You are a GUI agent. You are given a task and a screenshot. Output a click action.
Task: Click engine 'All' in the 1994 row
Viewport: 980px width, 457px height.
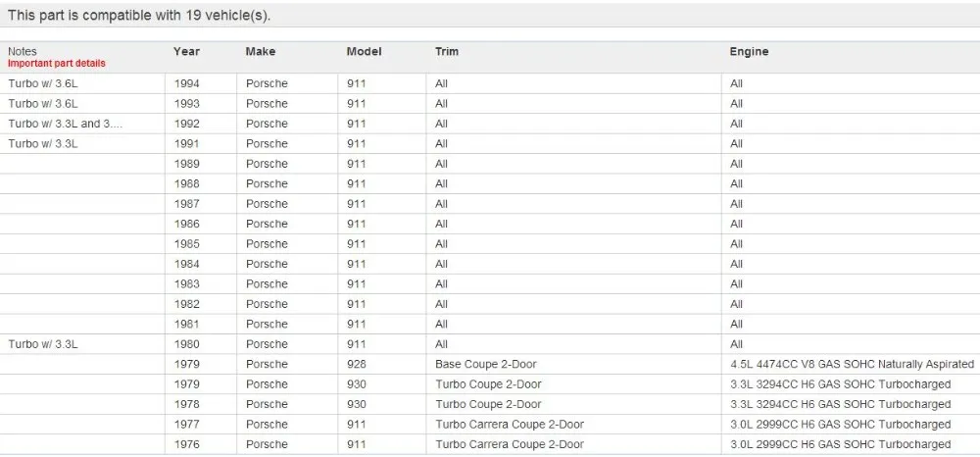pyautogui.click(x=736, y=83)
